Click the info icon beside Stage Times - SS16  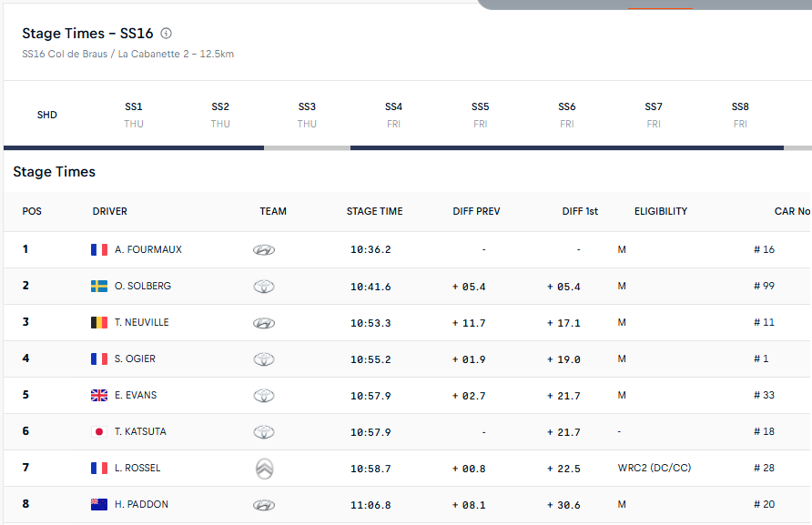(166, 34)
